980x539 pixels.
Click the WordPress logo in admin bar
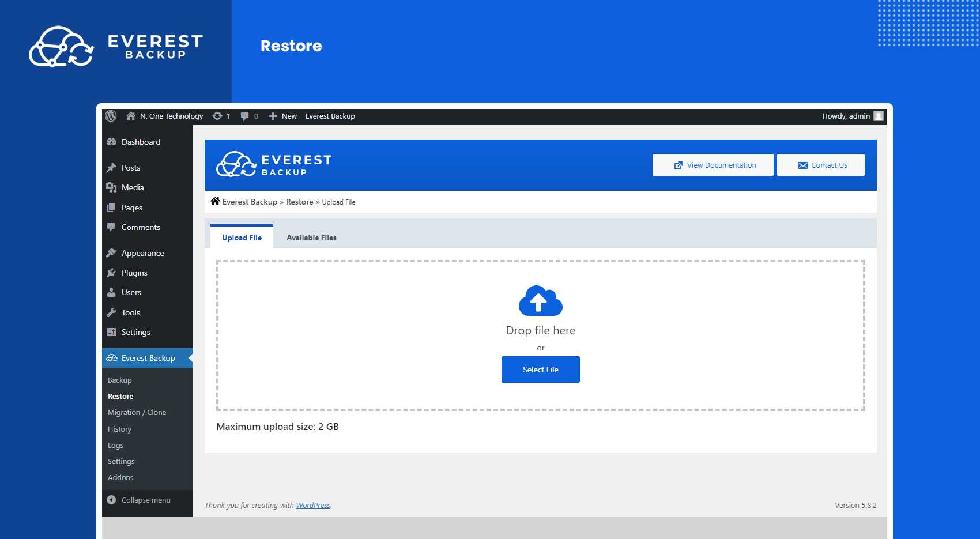tap(111, 116)
